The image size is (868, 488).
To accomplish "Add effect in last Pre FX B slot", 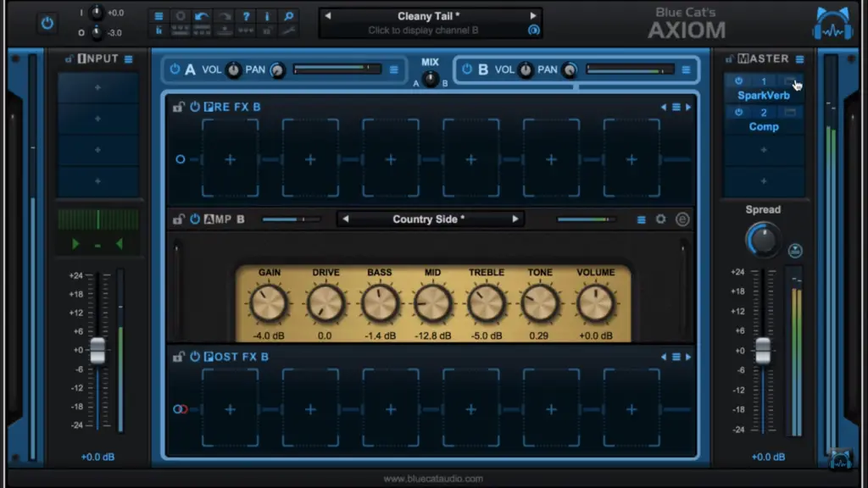I will point(632,159).
